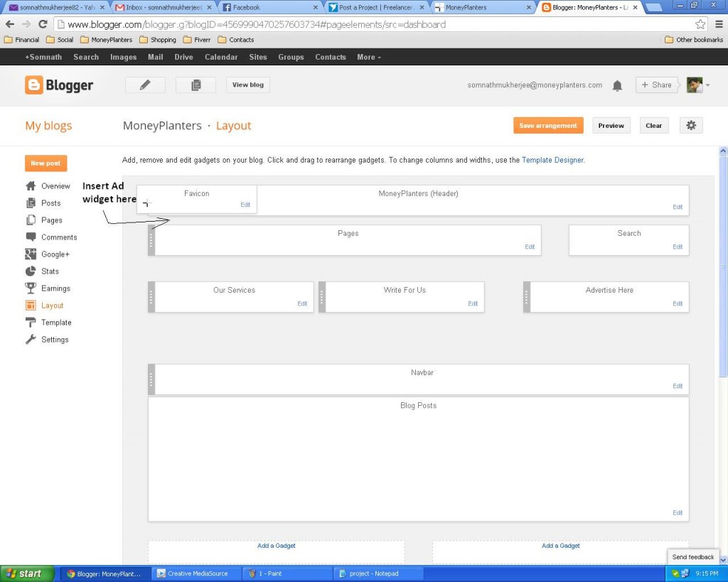Viewport: 728px width, 582px height.
Task: Click the Settings wrench icon
Action: [x=31, y=339]
